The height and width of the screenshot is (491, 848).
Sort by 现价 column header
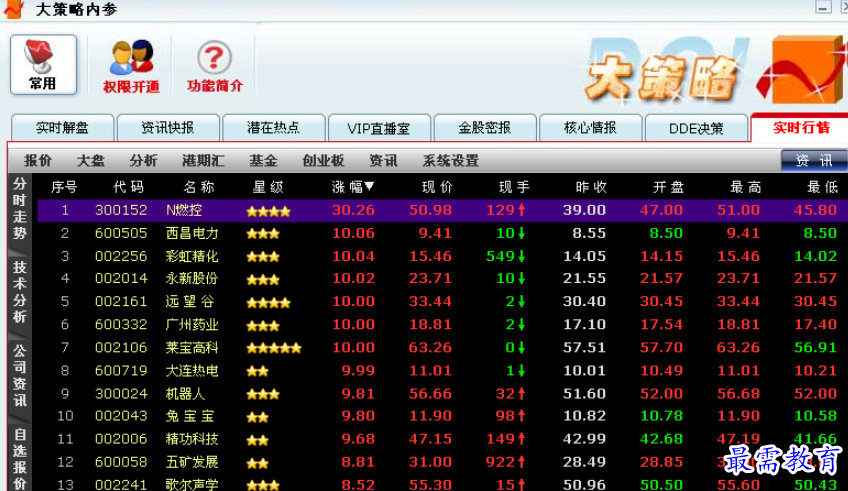click(x=437, y=187)
